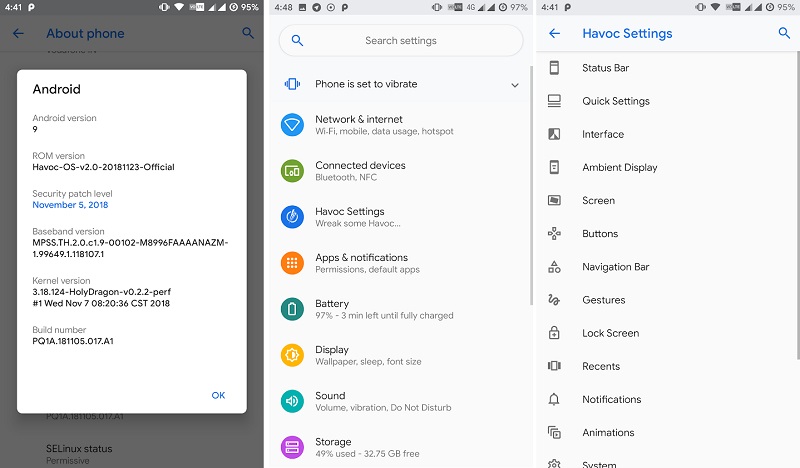Screen dimensions: 800x468
Task: Open Storage settings
Action: (x=401, y=447)
